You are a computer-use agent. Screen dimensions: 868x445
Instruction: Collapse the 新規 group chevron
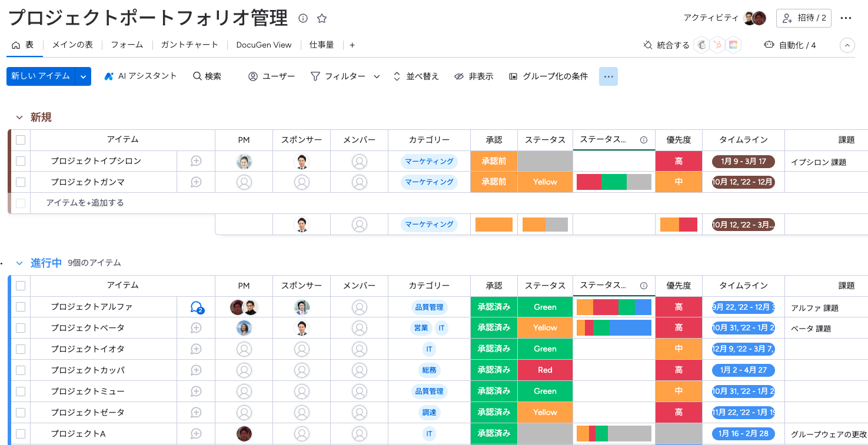tap(19, 118)
